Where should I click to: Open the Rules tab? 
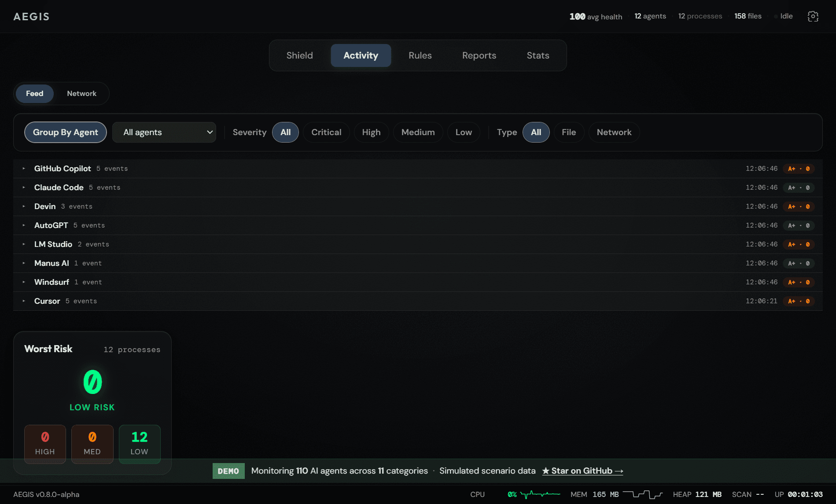point(420,55)
